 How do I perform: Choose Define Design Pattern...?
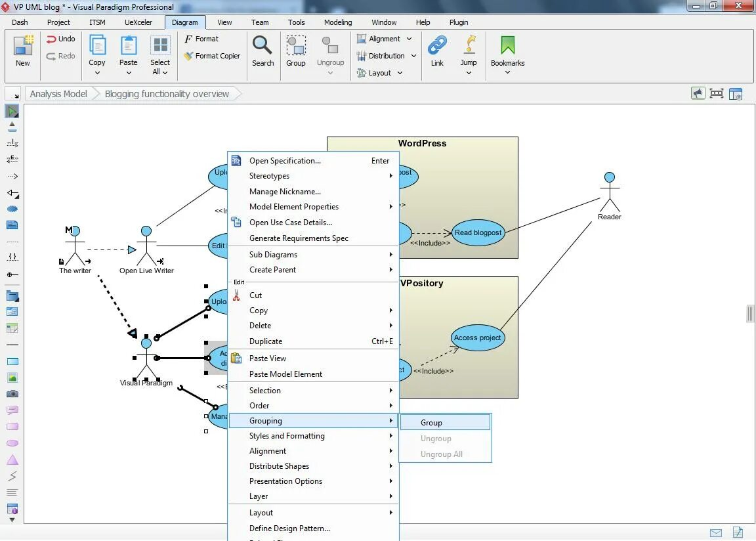coord(313,529)
